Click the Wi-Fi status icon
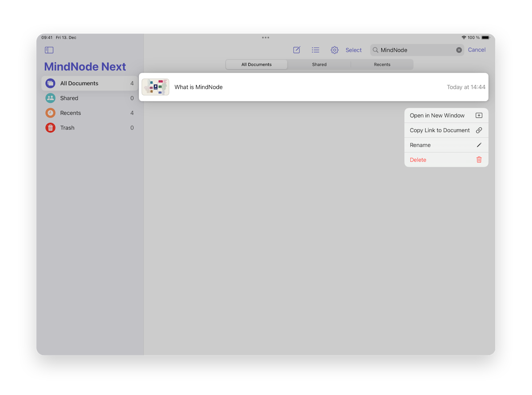The width and height of the screenshot is (532, 395). click(464, 38)
